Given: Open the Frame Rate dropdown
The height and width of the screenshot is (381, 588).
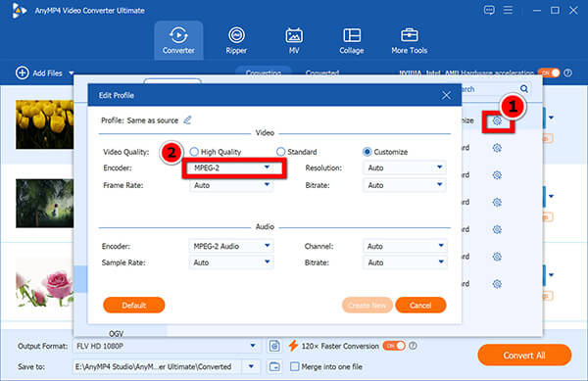Looking at the screenshot, I should [x=231, y=185].
